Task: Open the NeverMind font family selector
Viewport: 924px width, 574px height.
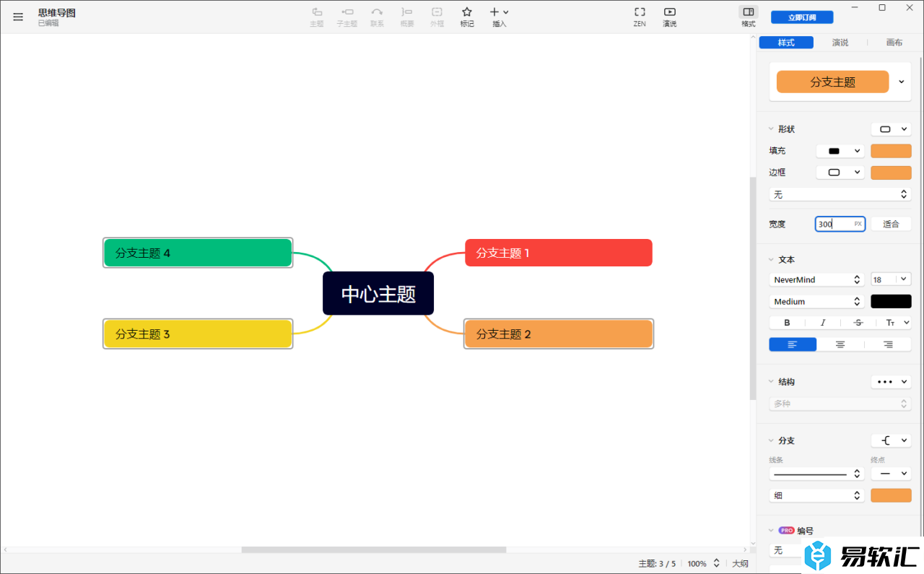Action: (817, 279)
